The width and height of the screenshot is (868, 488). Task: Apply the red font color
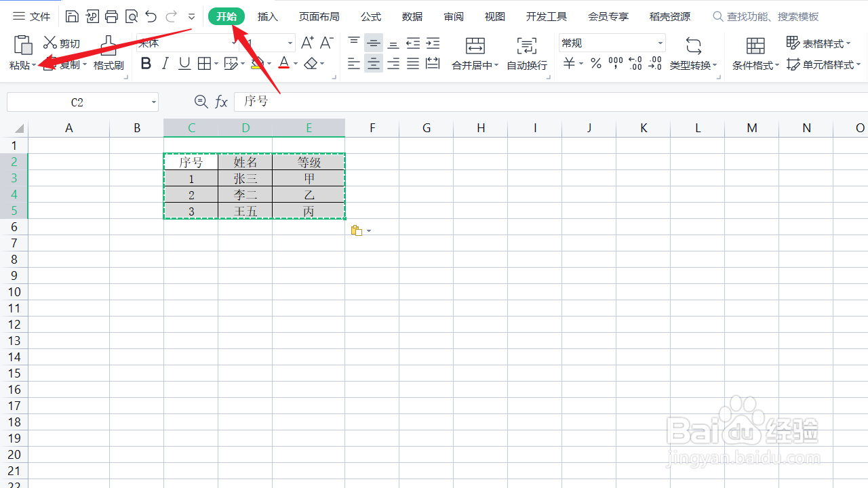click(x=284, y=64)
